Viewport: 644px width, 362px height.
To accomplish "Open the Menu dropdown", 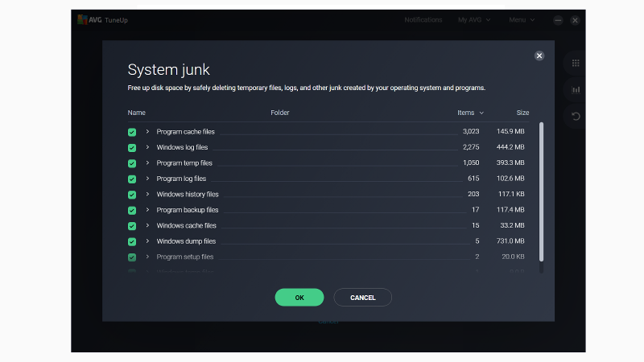I will click(522, 19).
